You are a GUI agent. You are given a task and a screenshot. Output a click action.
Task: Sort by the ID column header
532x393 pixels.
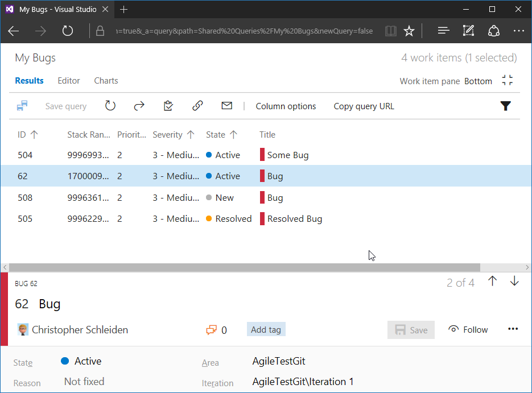click(x=27, y=135)
